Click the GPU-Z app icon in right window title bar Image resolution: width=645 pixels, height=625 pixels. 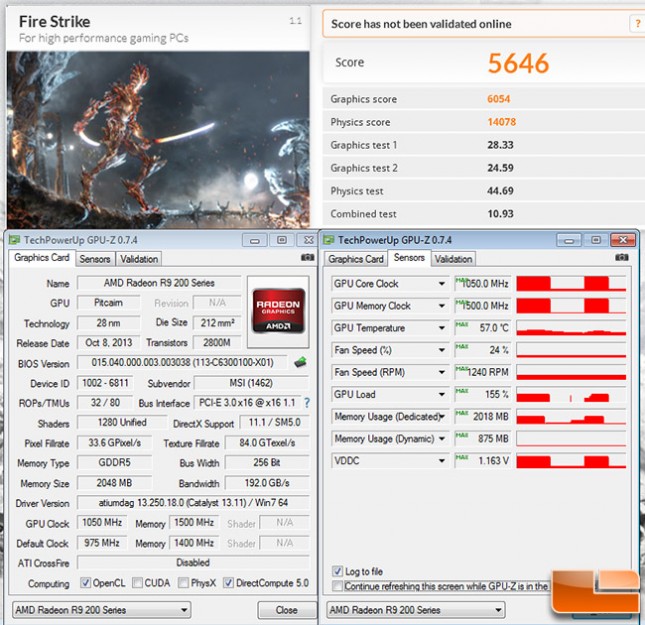coord(329,240)
